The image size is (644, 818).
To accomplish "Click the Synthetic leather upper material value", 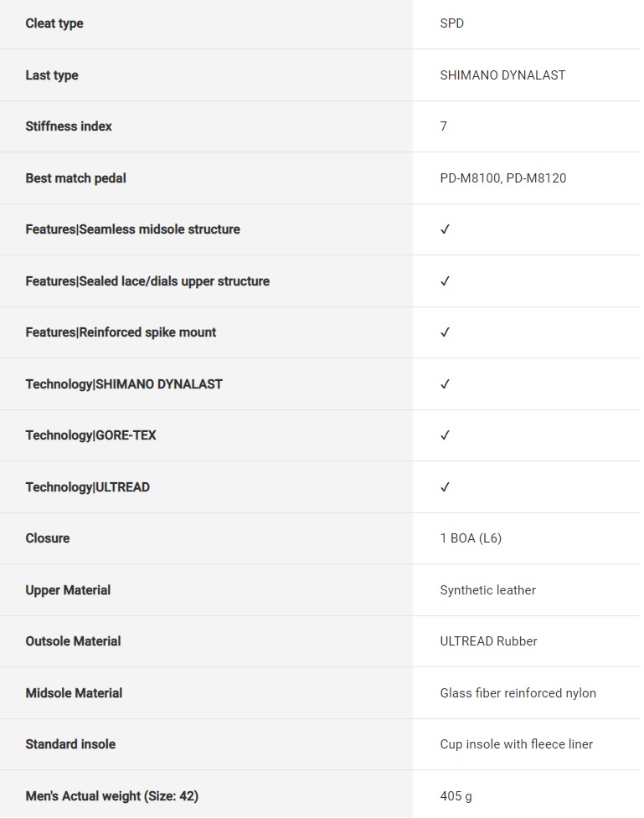I will (x=487, y=590).
